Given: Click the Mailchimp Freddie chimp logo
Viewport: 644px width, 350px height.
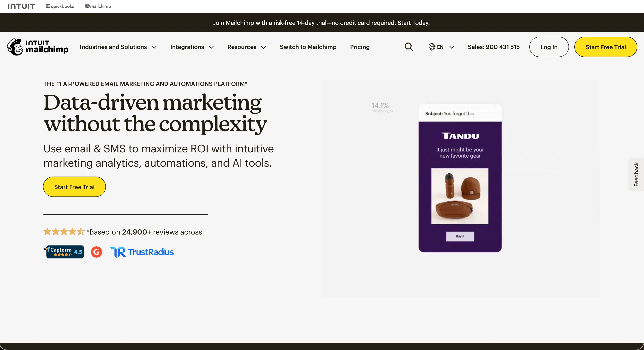Looking at the screenshot, I should click(15, 47).
